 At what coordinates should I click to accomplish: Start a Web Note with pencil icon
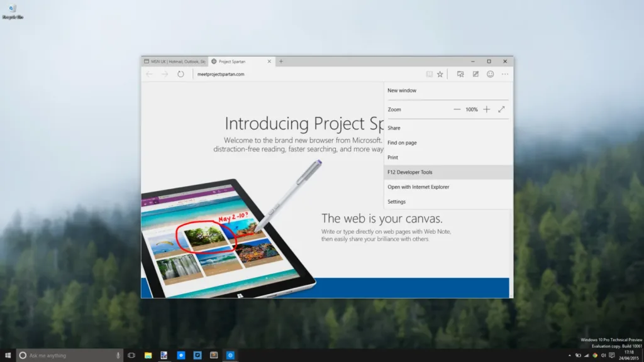point(475,74)
